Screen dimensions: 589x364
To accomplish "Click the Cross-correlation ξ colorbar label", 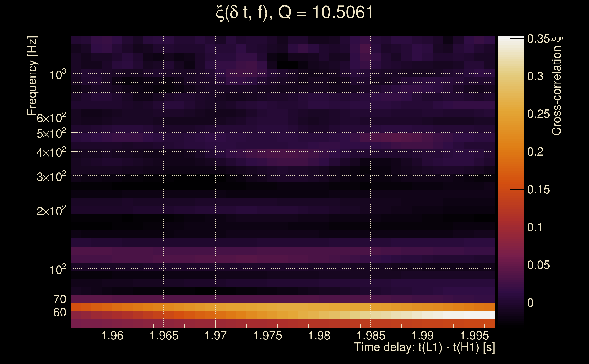I will coord(557,86).
